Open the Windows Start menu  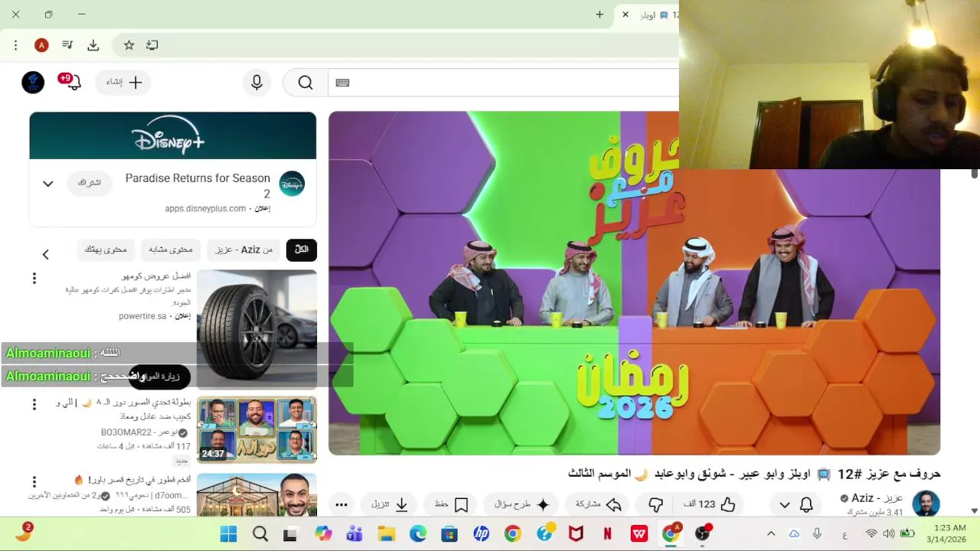(x=228, y=534)
